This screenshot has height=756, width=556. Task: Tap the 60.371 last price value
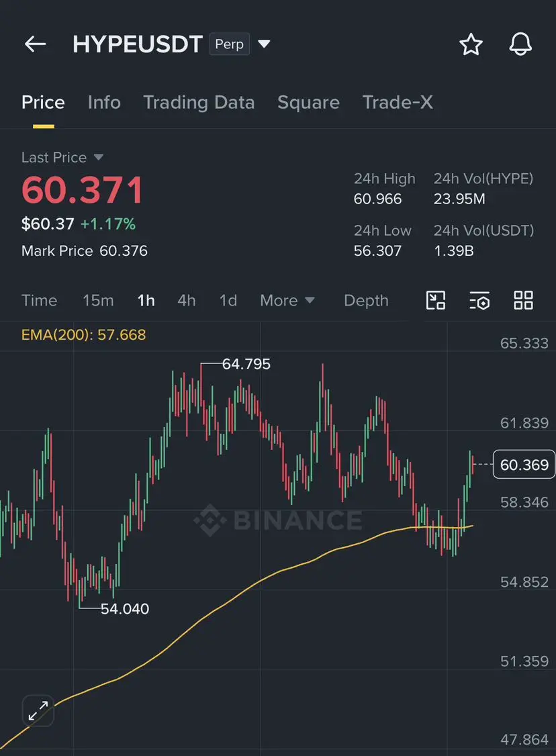point(83,190)
